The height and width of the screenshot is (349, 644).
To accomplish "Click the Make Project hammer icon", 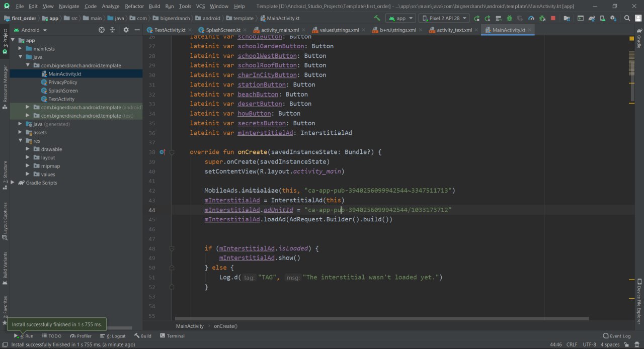I will [377, 18].
